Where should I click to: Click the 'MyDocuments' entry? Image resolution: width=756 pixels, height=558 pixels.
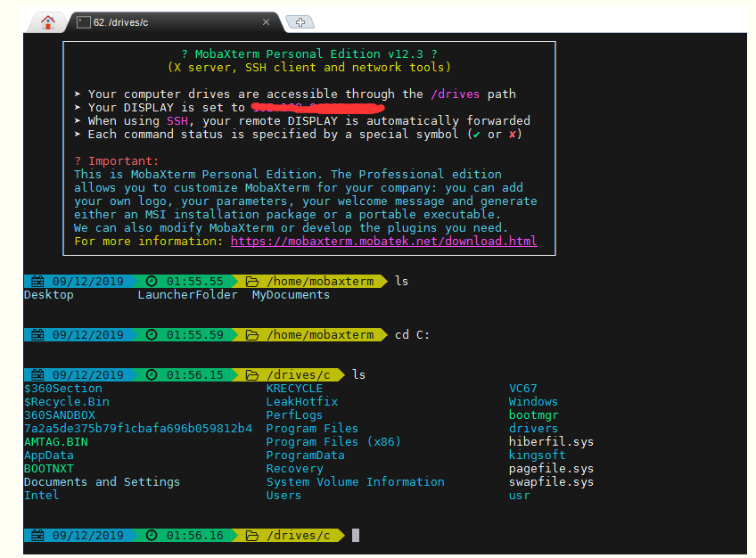tap(291, 295)
